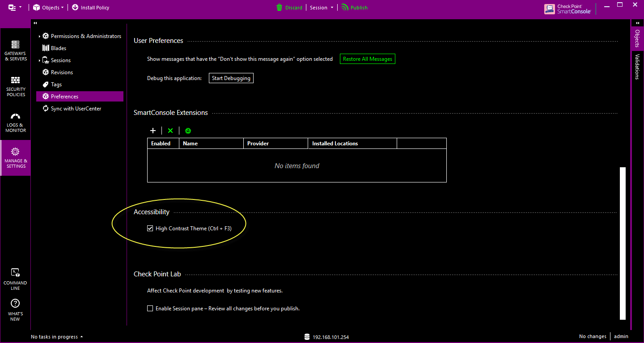Select Permissions & Administrators item

(x=82, y=36)
